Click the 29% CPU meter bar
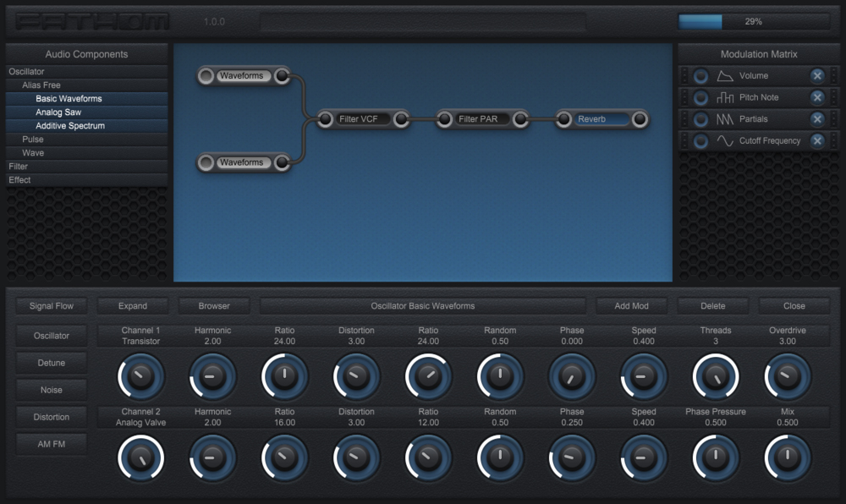 click(x=754, y=21)
